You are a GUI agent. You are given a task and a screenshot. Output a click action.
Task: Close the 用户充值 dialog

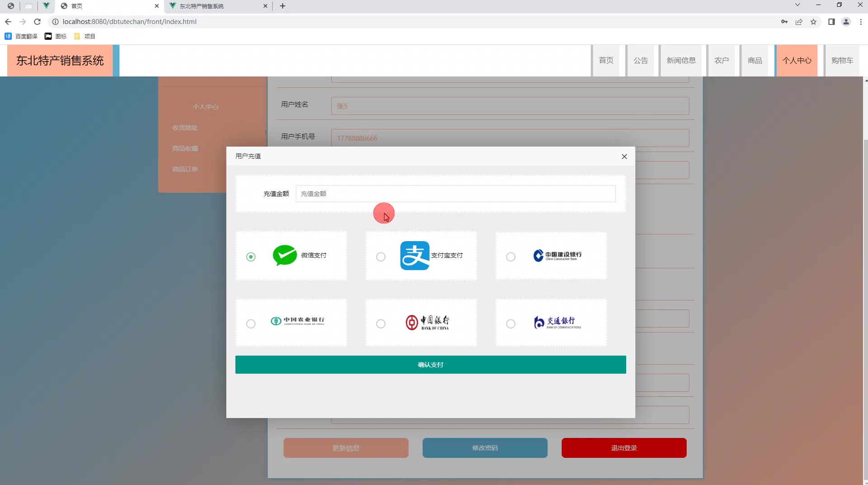[x=624, y=157]
